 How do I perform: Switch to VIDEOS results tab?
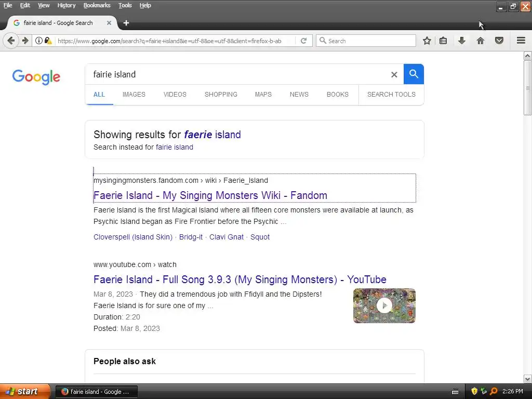point(175,95)
